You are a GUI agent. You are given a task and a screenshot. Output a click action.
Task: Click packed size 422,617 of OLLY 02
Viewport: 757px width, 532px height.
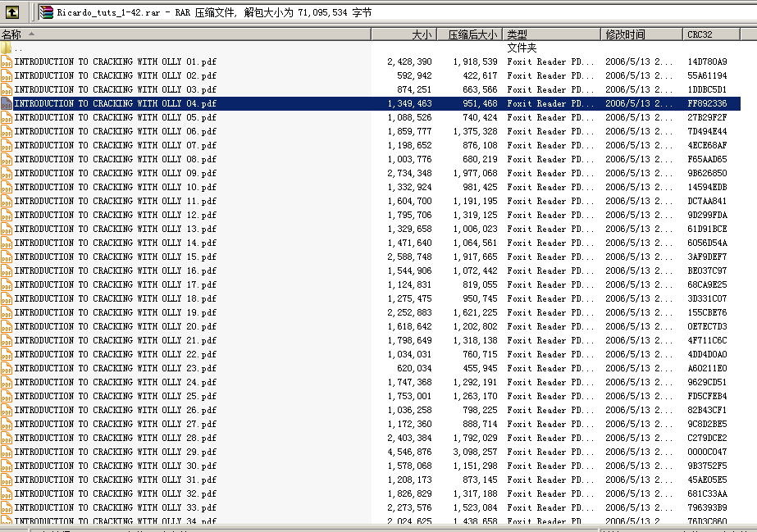coord(480,75)
